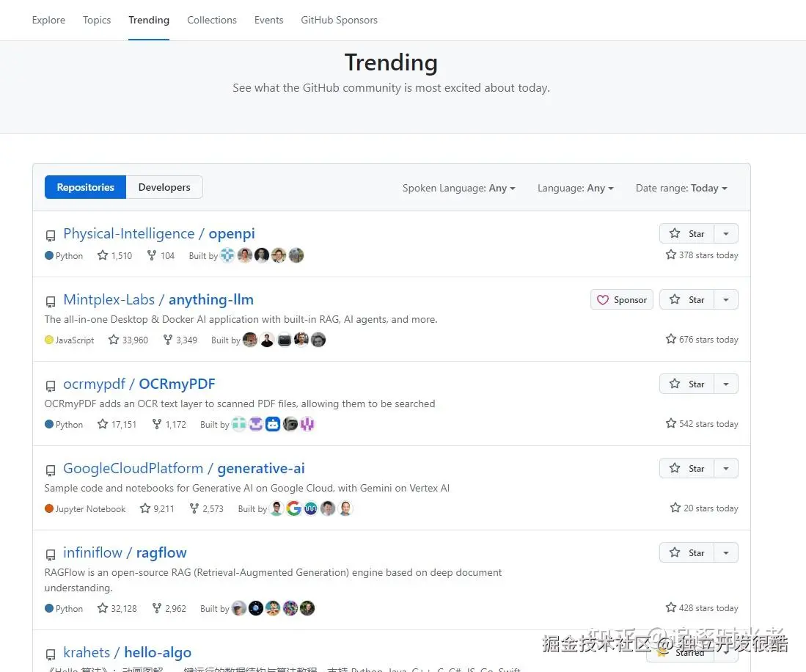View OCRmyPDF forks count 1,172
Viewport: 806px width, 672px height.
pos(169,424)
